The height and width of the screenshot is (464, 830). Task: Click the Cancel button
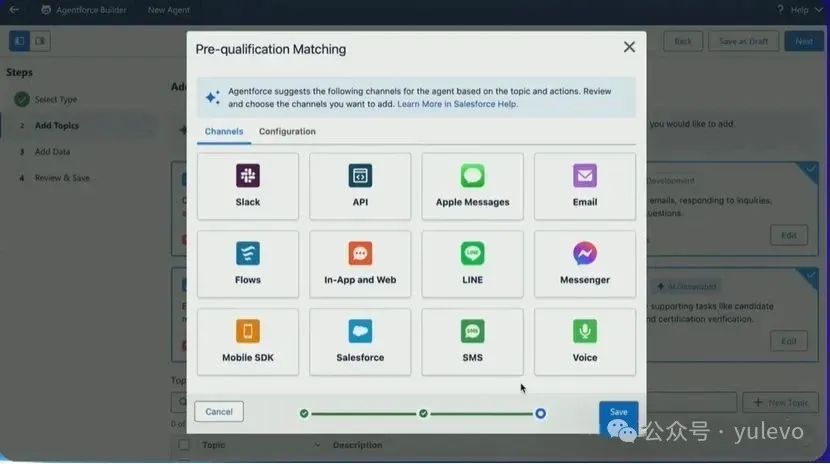[219, 412]
